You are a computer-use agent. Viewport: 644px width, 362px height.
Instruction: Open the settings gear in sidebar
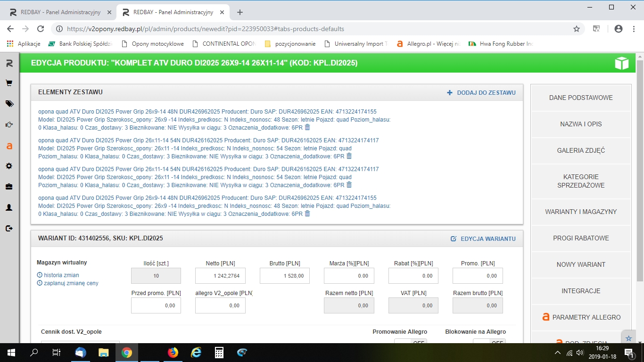click(x=9, y=166)
